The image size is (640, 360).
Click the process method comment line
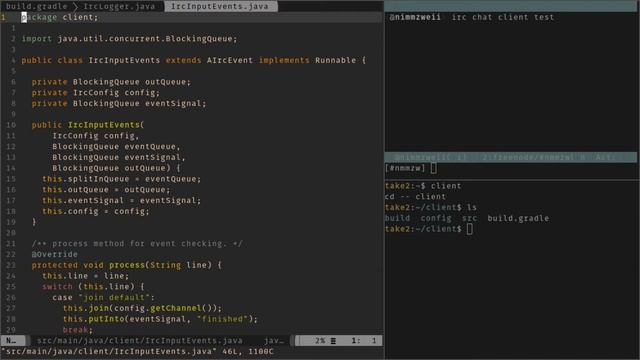point(137,244)
